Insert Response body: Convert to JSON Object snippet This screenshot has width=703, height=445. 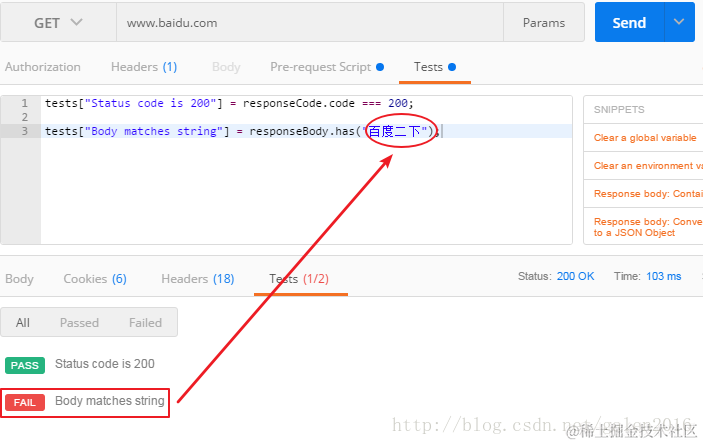[x=648, y=227]
